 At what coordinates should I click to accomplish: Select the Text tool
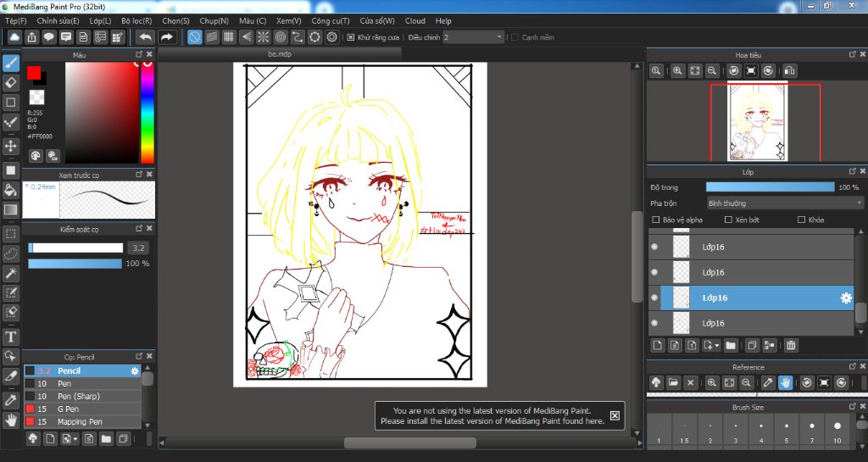tap(10, 337)
